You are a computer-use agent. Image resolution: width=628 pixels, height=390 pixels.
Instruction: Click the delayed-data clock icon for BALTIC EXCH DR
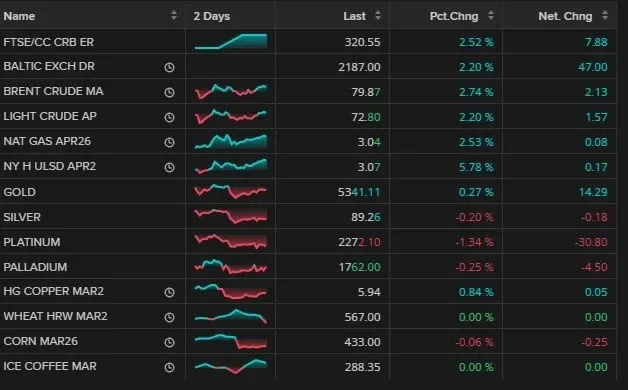pyautogui.click(x=169, y=67)
